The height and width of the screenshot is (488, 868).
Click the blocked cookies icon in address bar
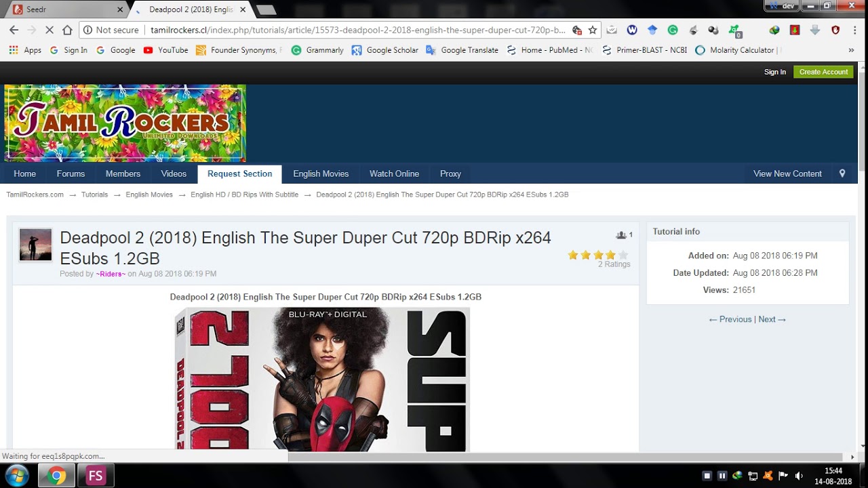(577, 30)
